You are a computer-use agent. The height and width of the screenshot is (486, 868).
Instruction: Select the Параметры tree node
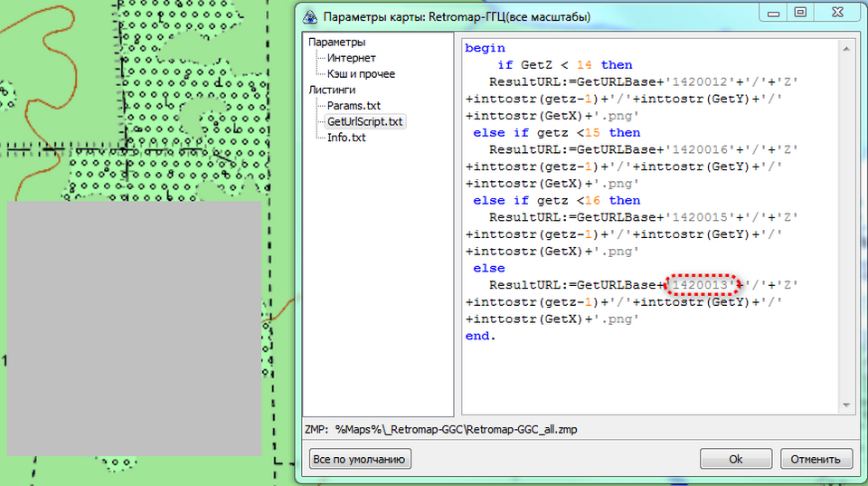click(x=336, y=43)
